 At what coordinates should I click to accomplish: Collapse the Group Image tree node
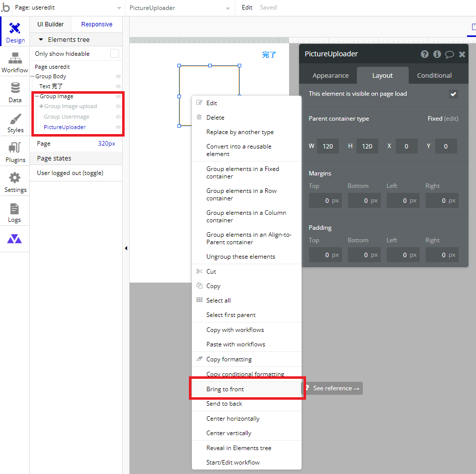pyautogui.click(x=37, y=96)
